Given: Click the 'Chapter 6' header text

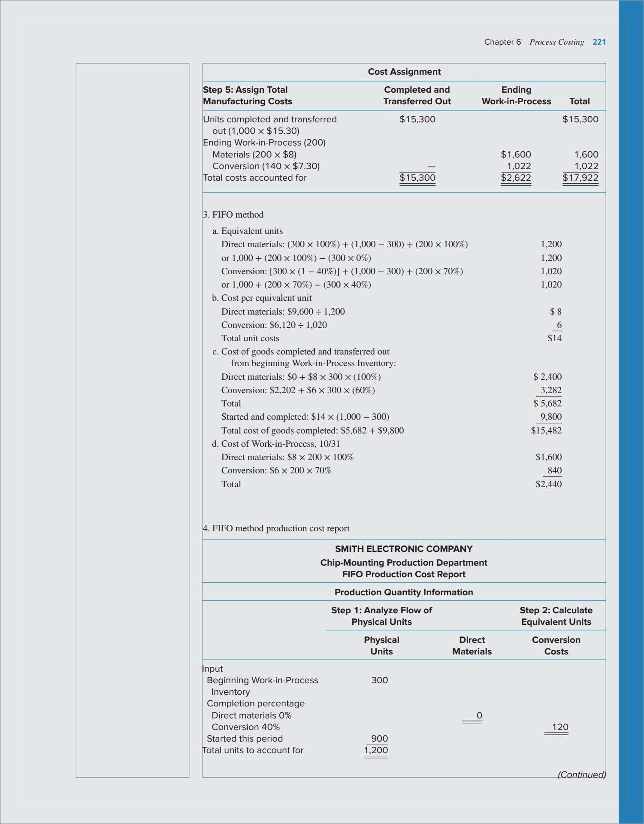Looking at the screenshot, I should 502,42.
